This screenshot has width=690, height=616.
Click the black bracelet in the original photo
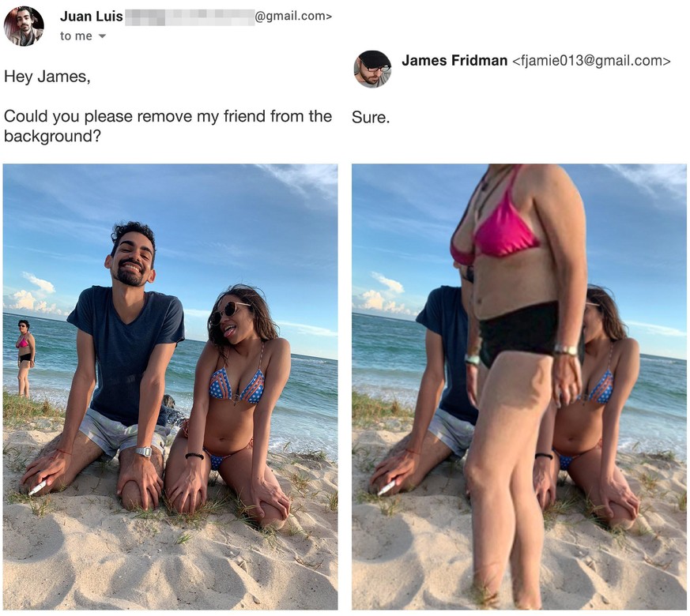pos(194,456)
